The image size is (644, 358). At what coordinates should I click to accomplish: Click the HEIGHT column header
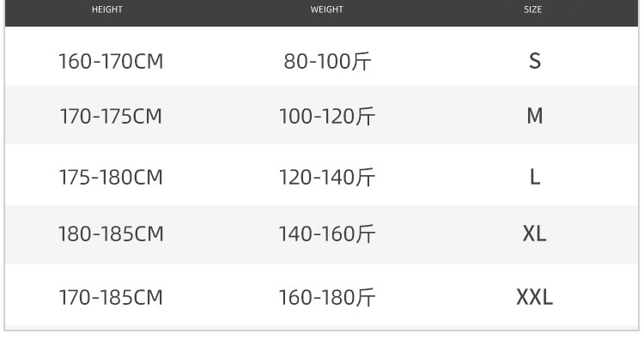pos(106,10)
